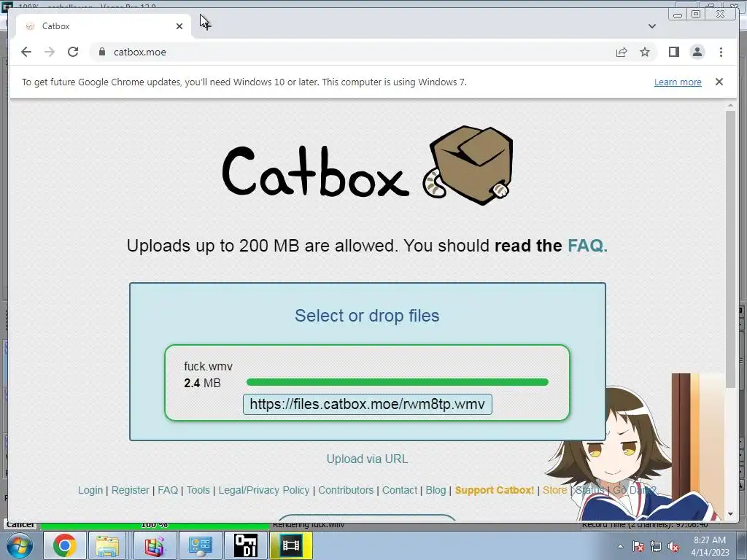This screenshot has height=560, width=747.
Task: Click the page scrollbar up arrow
Action: [730, 106]
